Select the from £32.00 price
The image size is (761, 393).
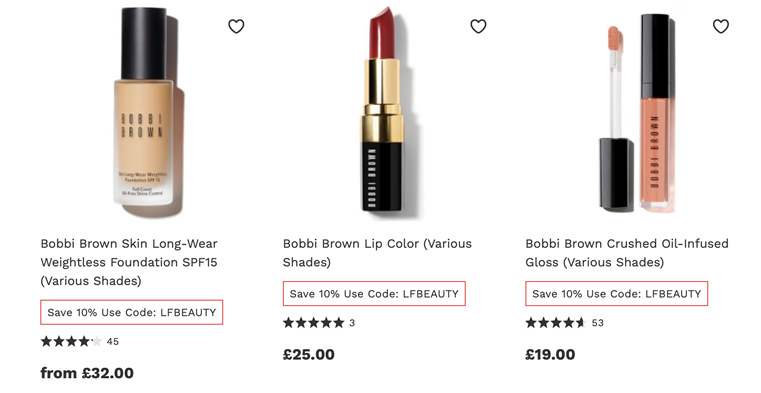pos(87,373)
